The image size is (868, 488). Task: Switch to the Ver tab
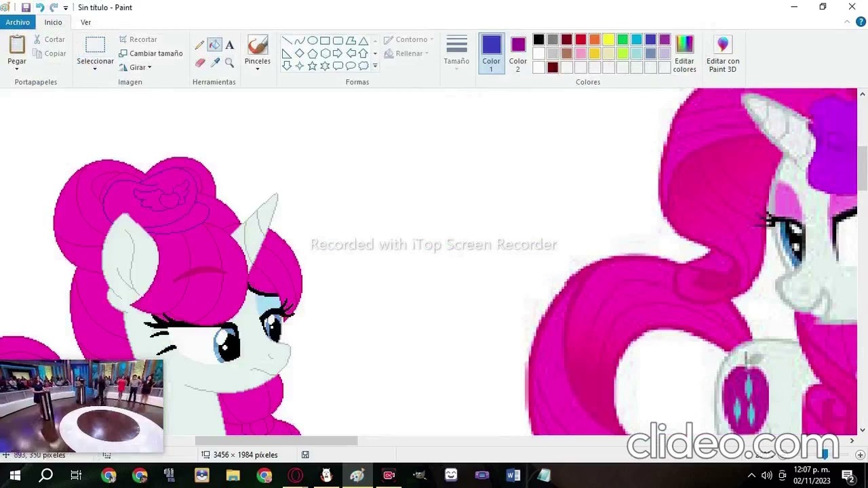point(86,22)
